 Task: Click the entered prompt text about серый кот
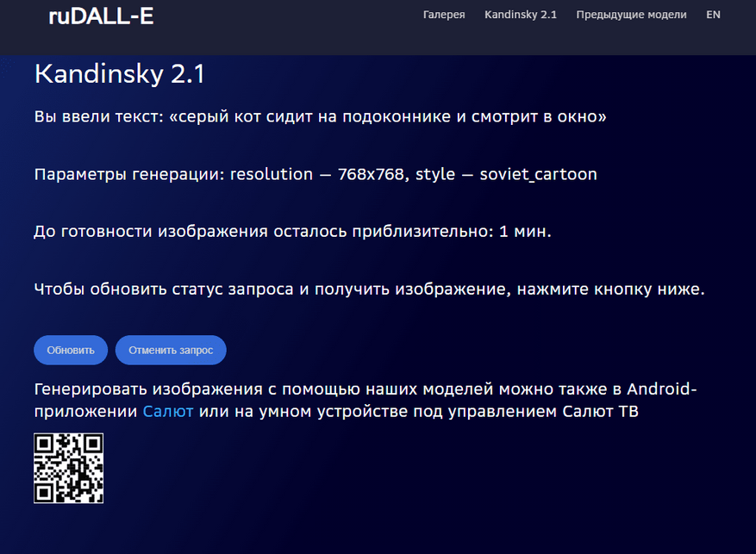pos(320,116)
